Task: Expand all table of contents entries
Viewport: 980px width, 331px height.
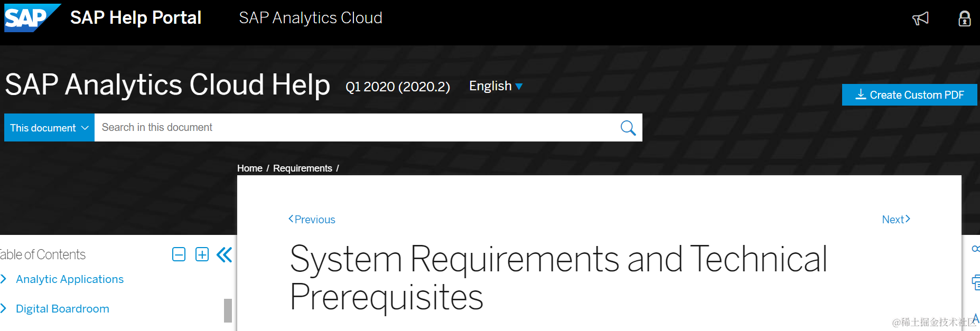Action: tap(202, 254)
